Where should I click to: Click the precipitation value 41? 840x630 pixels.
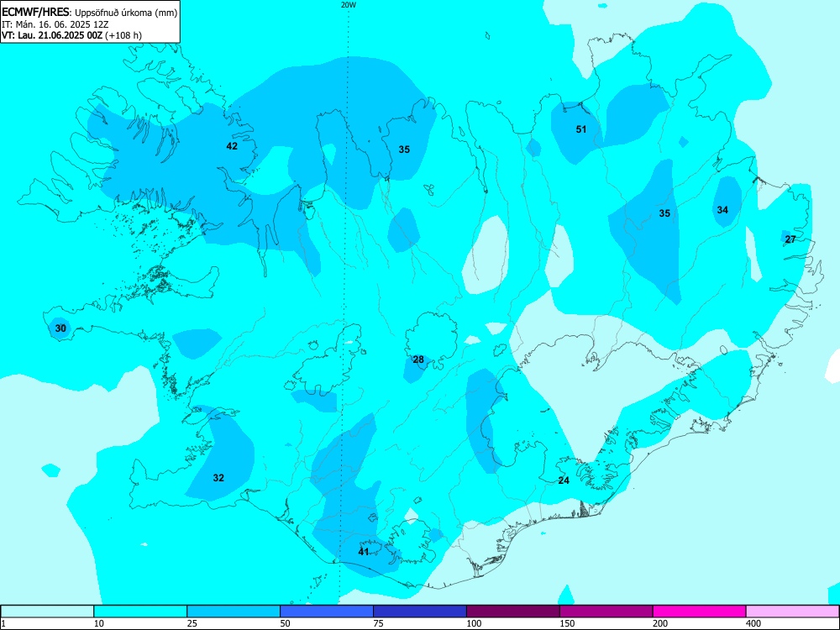pyautogui.click(x=364, y=552)
